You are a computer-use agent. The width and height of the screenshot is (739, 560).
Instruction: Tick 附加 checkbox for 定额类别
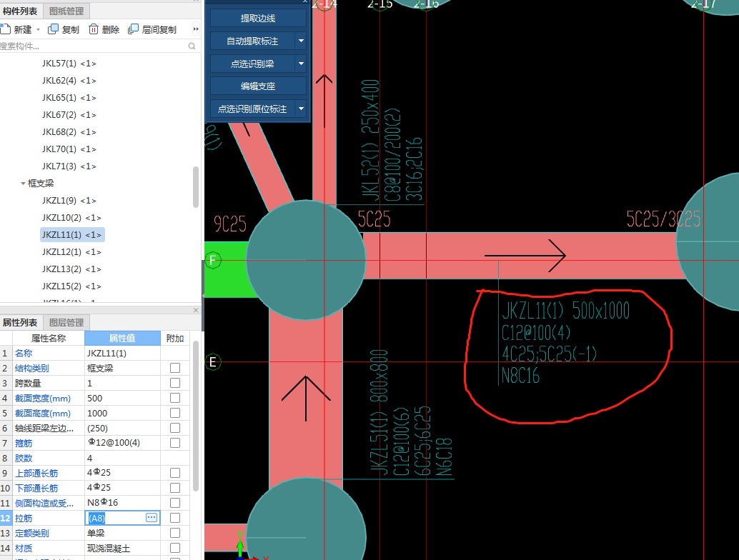175,533
